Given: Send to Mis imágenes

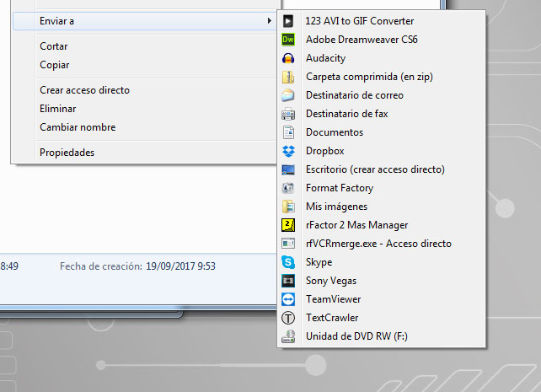Looking at the screenshot, I should [x=381, y=207].
